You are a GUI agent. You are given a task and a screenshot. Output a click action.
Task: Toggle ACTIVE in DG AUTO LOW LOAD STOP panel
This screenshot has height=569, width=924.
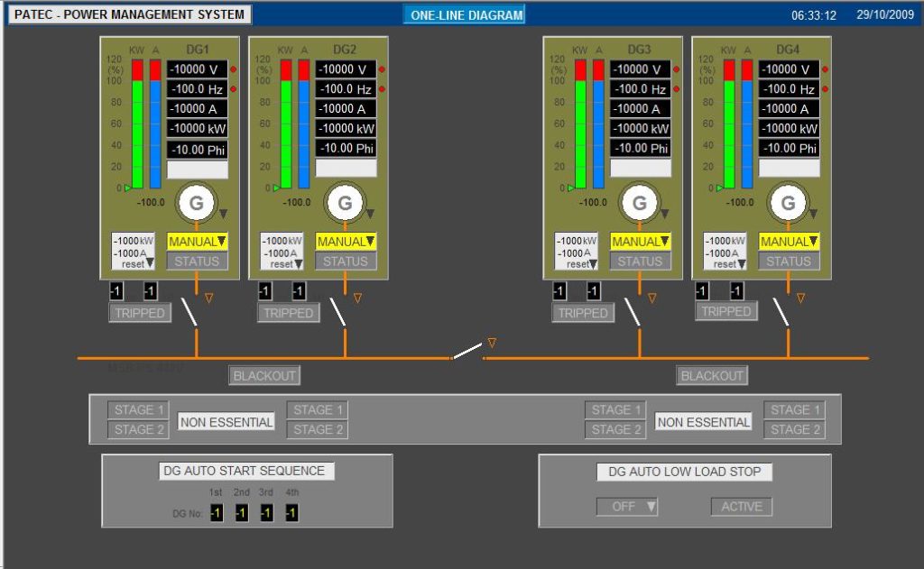pos(741,506)
